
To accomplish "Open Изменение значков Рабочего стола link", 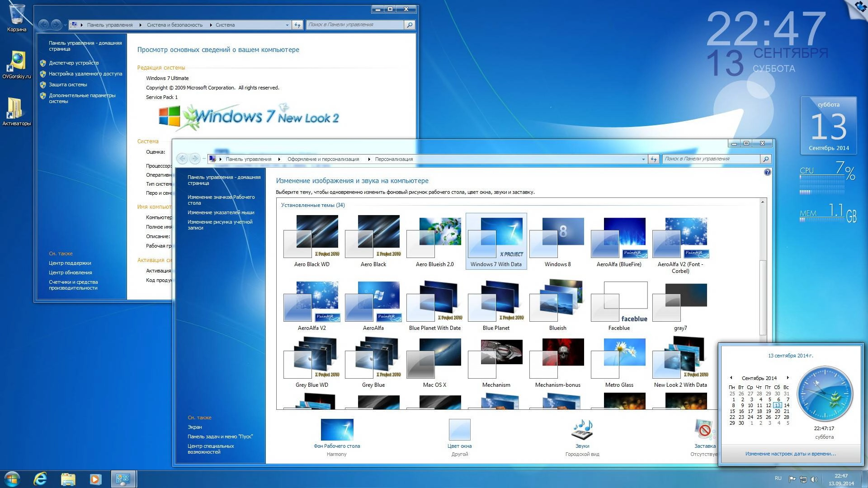I will pos(221,200).
